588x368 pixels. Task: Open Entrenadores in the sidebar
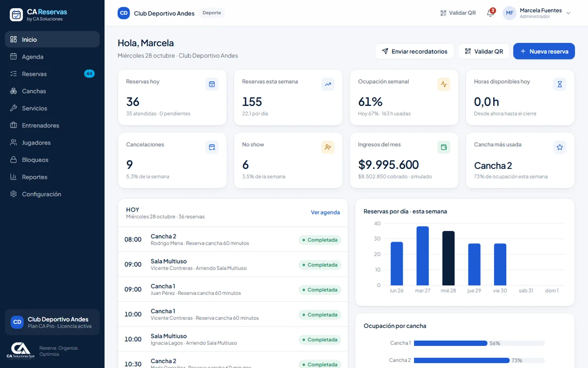(x=52, y=125)
